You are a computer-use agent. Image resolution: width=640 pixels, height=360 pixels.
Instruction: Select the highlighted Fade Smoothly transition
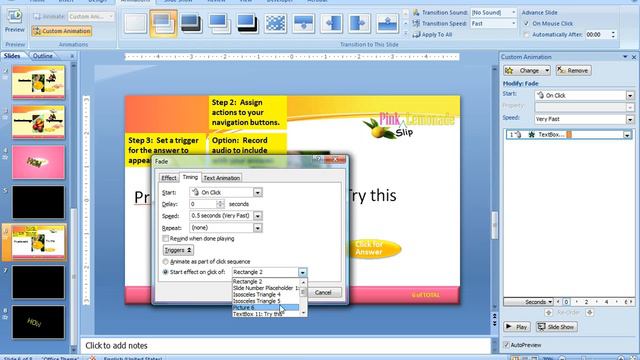[163, 24]
